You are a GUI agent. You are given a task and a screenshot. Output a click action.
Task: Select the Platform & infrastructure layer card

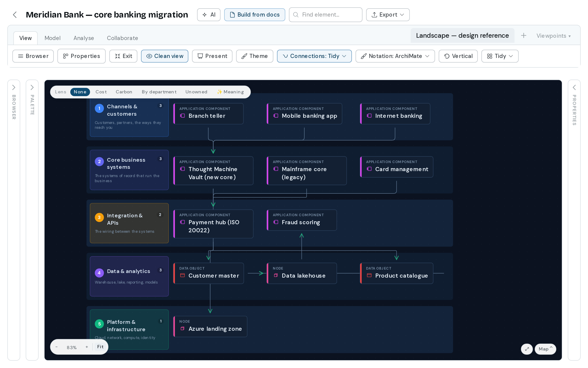coord(129,329)
